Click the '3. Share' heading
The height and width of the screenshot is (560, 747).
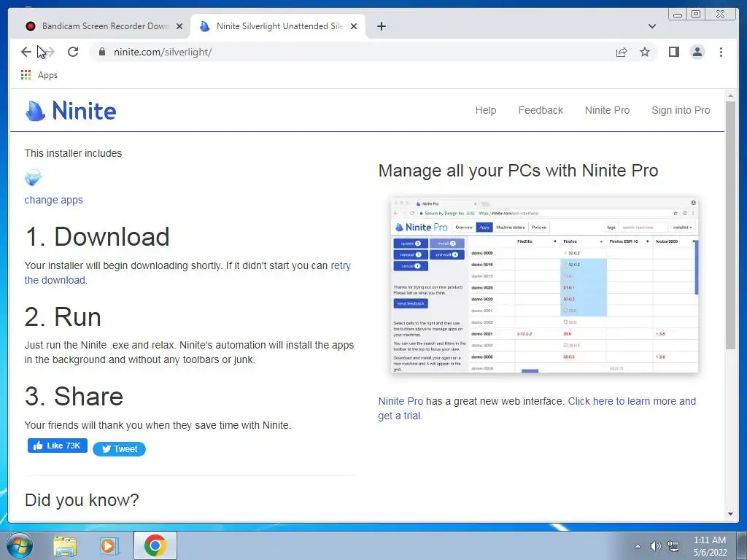(74, 396)
